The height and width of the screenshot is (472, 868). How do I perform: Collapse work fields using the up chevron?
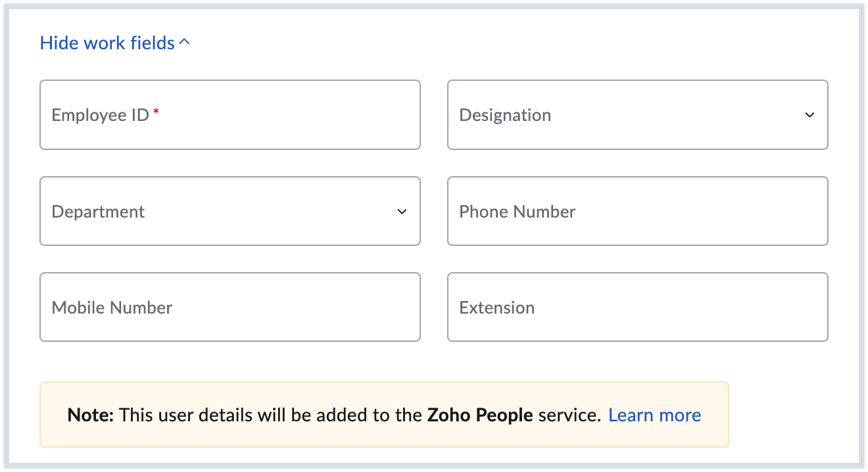pos(184,43)
